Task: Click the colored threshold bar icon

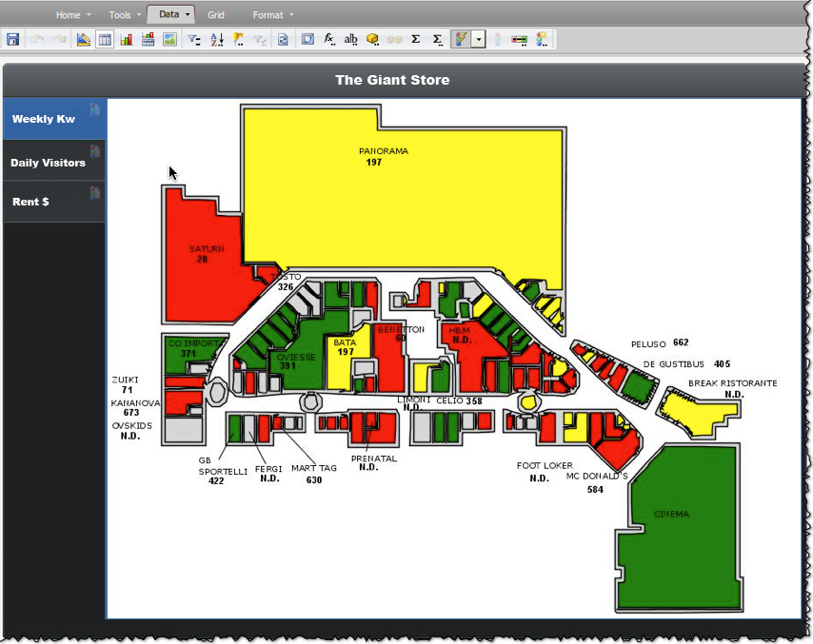Action: (x=519, y=39)
